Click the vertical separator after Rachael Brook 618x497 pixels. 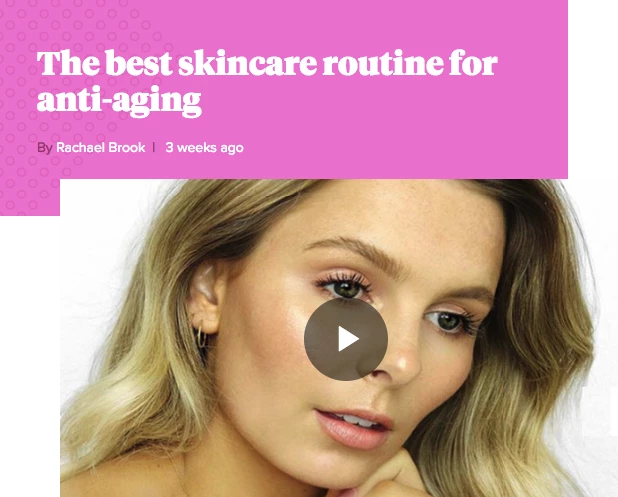coord(154,147)
